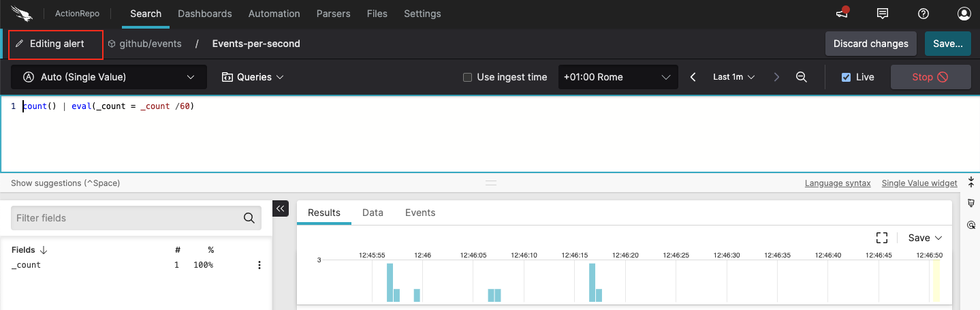This screenshot has height=310, width=980.
Task: Stop the live query
Action: tap(930, 77)
